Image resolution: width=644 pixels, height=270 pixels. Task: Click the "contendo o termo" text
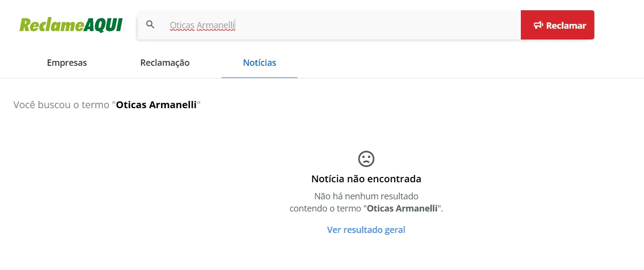[325, 209]
